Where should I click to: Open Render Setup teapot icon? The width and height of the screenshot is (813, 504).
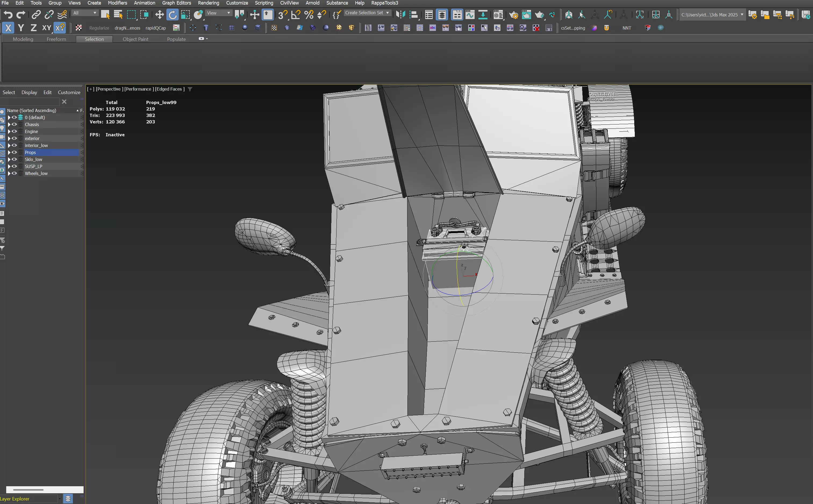coord(513,15)
